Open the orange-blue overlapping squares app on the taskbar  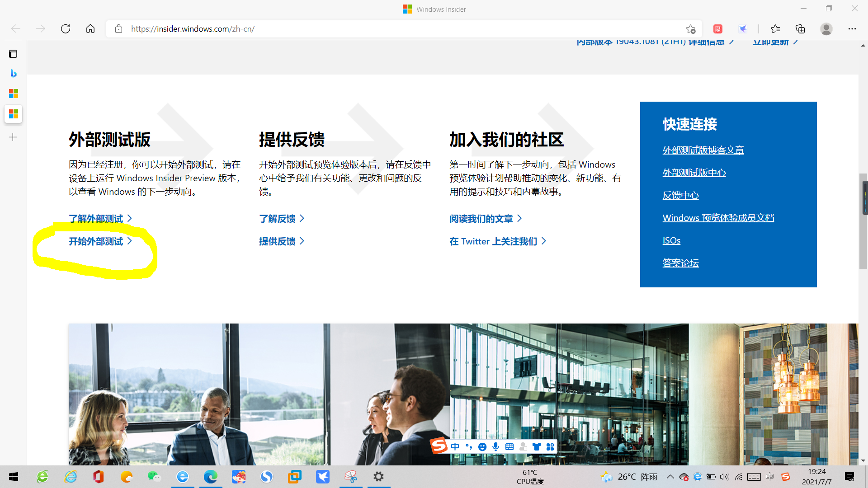[x=295, y=477]
